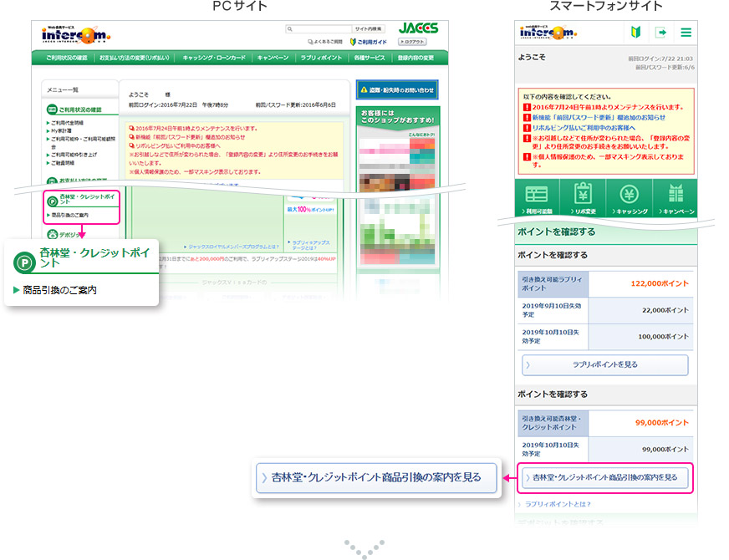Click the ご利用状況の確認 sidebar heading icon

[x=52, y=109]
